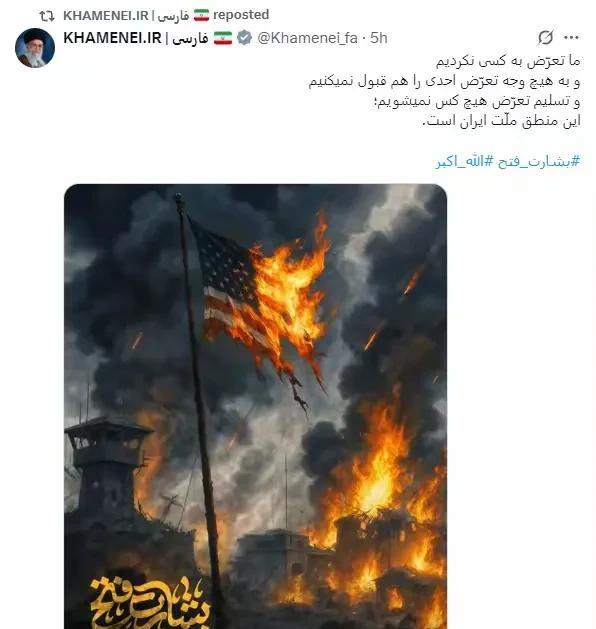This screenshot has width=596, height=629.
Task: Click the Iran flag emoji in the reposted line
Action: tap(201, 15)
